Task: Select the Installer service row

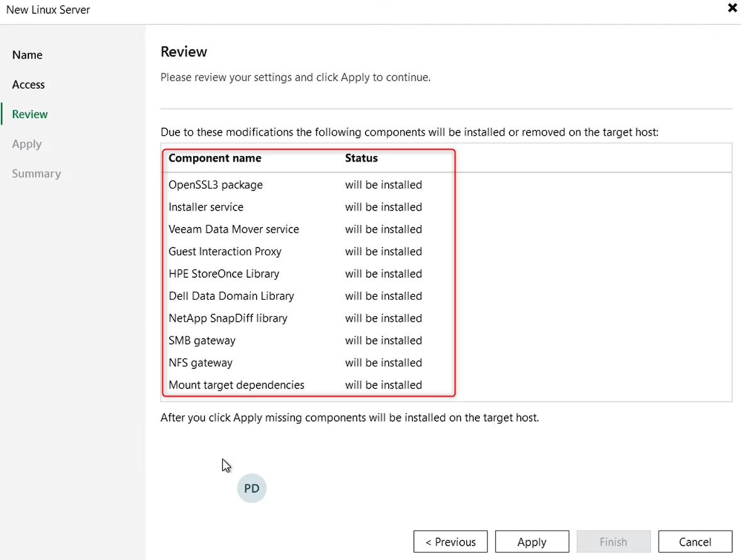Action: (206, 207)
